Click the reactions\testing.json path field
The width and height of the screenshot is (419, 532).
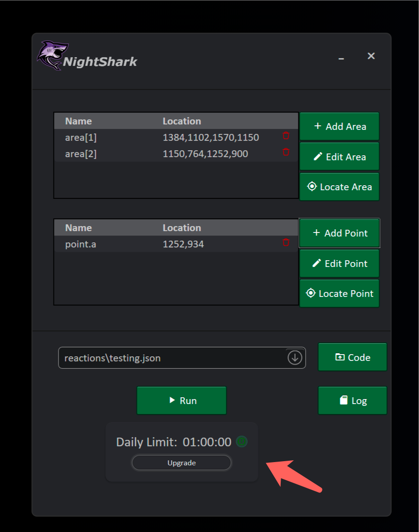click(x=172, y=358)
